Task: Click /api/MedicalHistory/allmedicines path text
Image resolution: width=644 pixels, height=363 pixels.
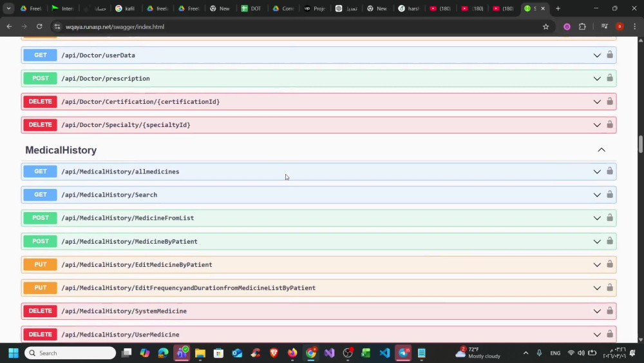Action: (x=120, y=172)
